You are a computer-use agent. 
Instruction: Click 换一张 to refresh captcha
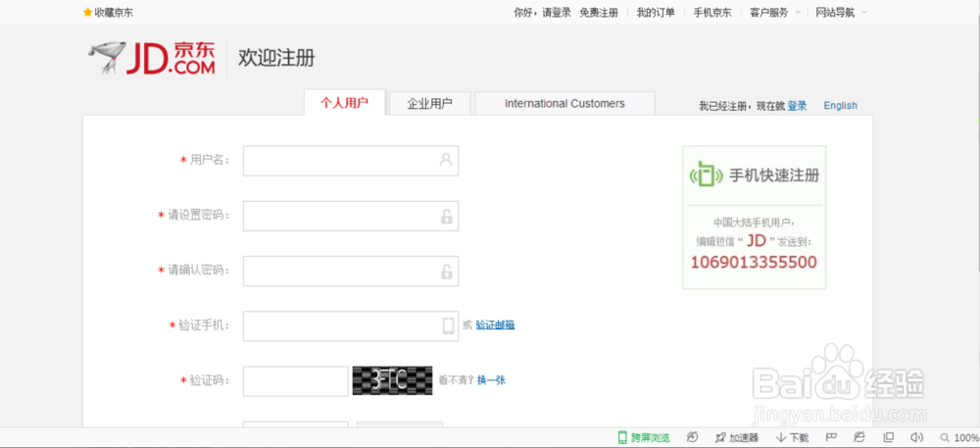click(491, 380)
